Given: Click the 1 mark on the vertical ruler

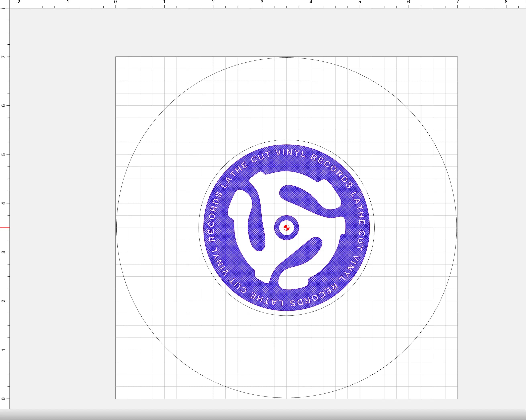Looking at the screenshot, I should point(3,350).
